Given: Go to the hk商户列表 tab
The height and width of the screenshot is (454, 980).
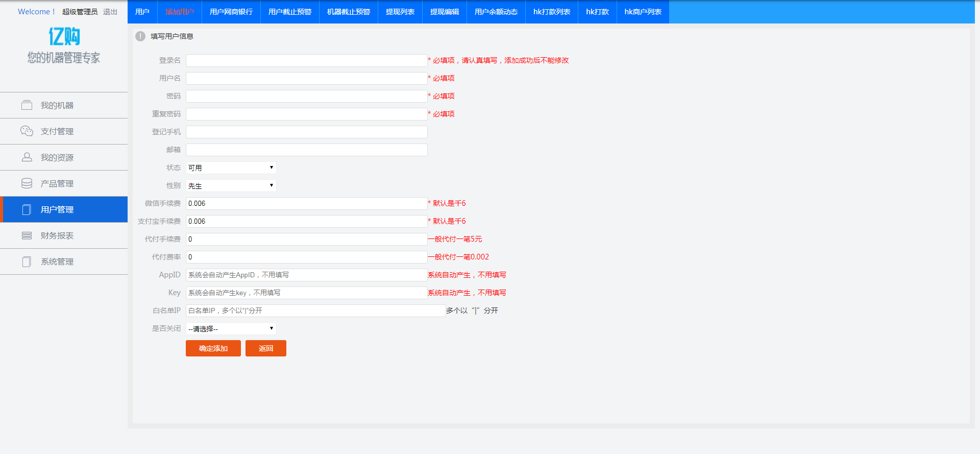Looking at the screenshot, I should (643, 12).
